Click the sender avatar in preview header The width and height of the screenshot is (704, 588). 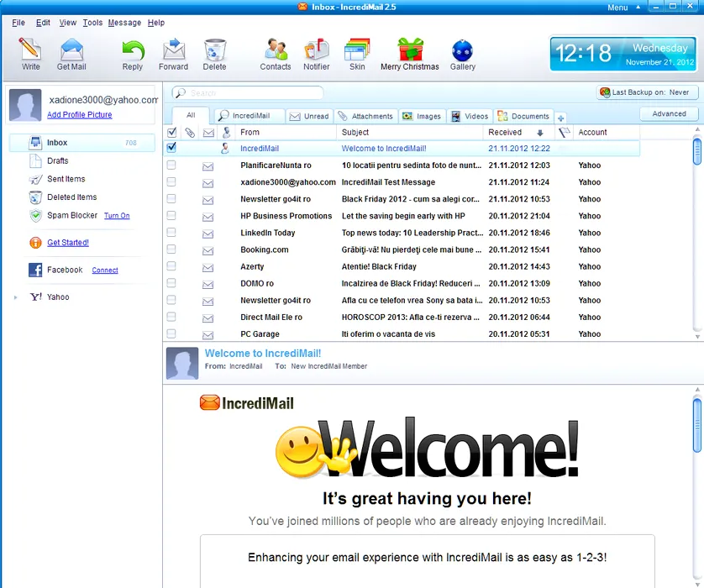(x=182, y=363)
